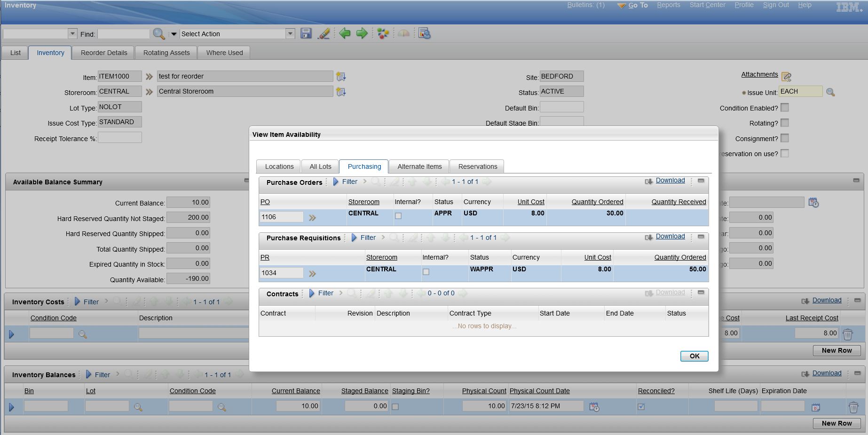Click the Save record toolbar icon
868x435 pixels.
pyautogui.click(x=306, y=33)
